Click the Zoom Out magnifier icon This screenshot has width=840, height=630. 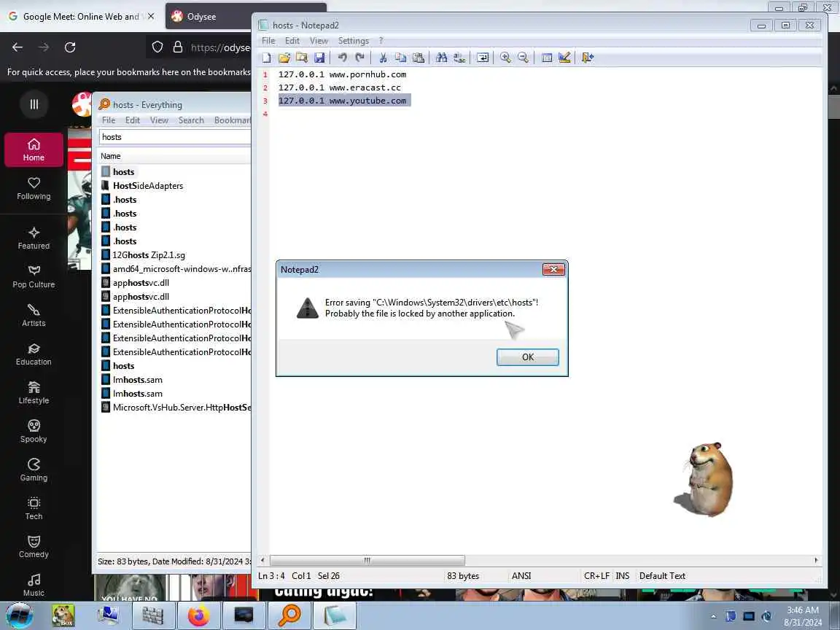tap(523, 58)
